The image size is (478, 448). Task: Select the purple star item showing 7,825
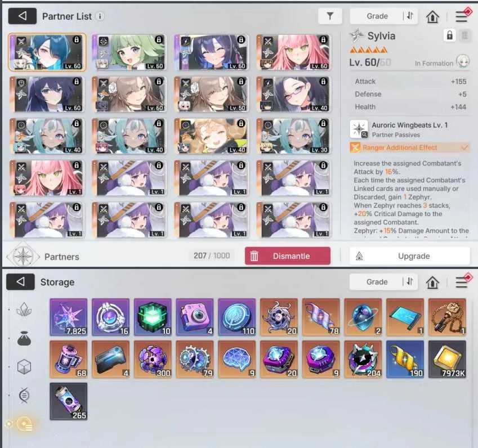pos(69,317)
